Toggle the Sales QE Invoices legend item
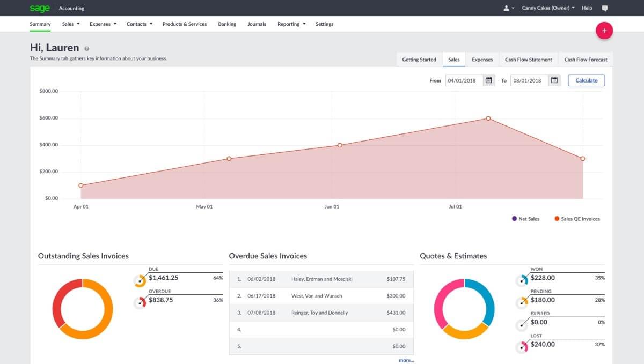This screenshot has height=364, width=644. point(577,219)
